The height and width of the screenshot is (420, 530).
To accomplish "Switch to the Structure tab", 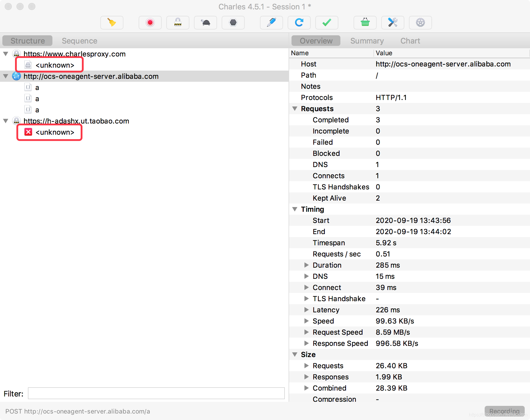I will click(27, 41).
